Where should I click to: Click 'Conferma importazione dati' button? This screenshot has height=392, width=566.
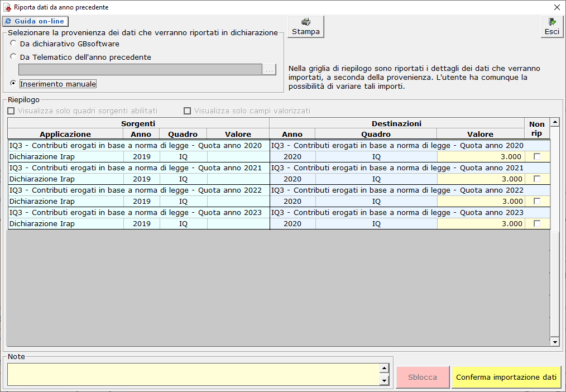coord(506,377)
